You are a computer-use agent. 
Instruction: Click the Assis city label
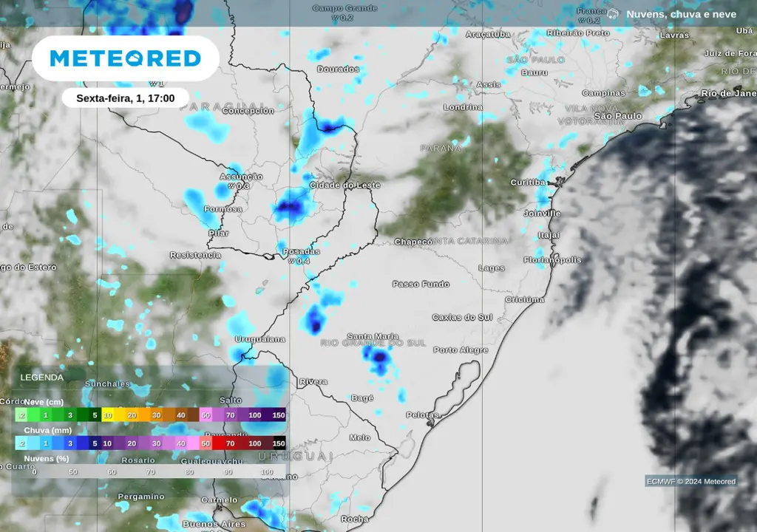[x=489, y=84]
